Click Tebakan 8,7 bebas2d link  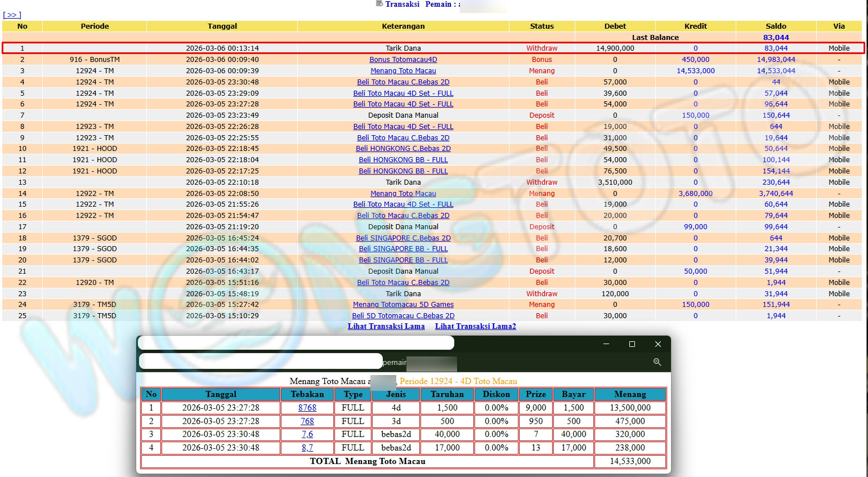point(307,448)
